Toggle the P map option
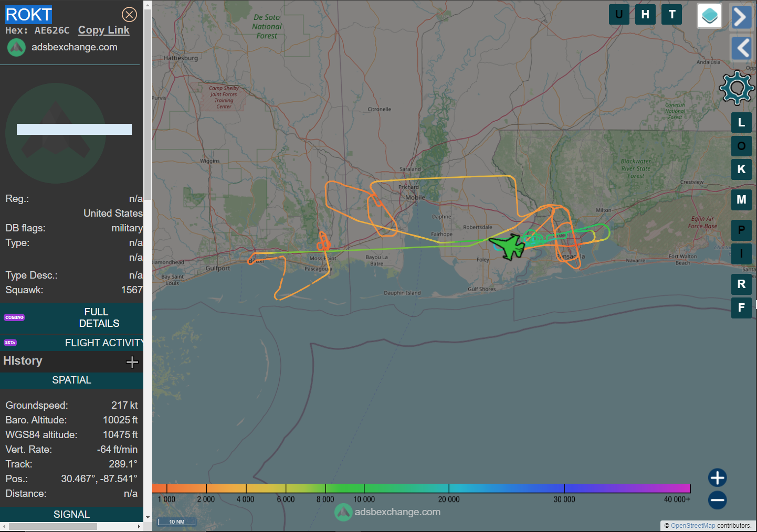This screenshot has height=532, width=757. (x=741, y=230)
